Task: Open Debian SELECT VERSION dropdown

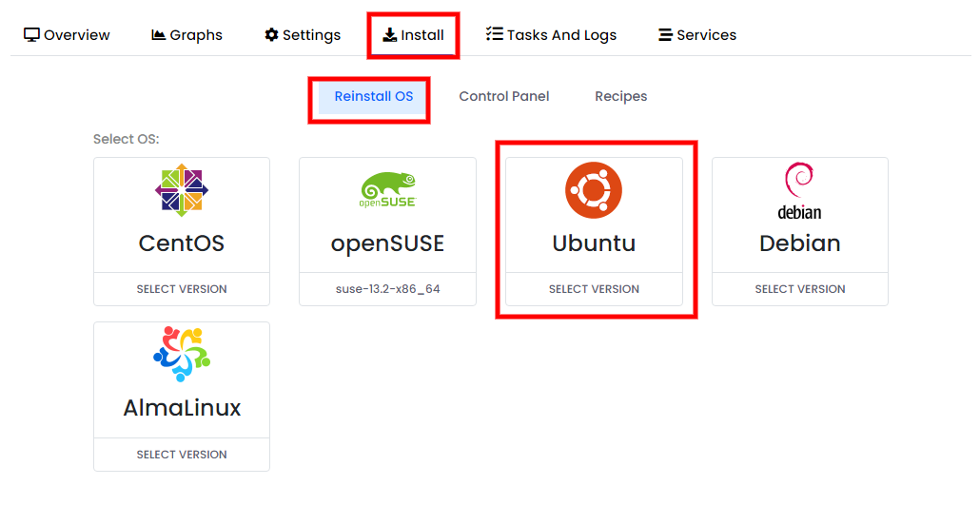Action: [x=800, y=289]
